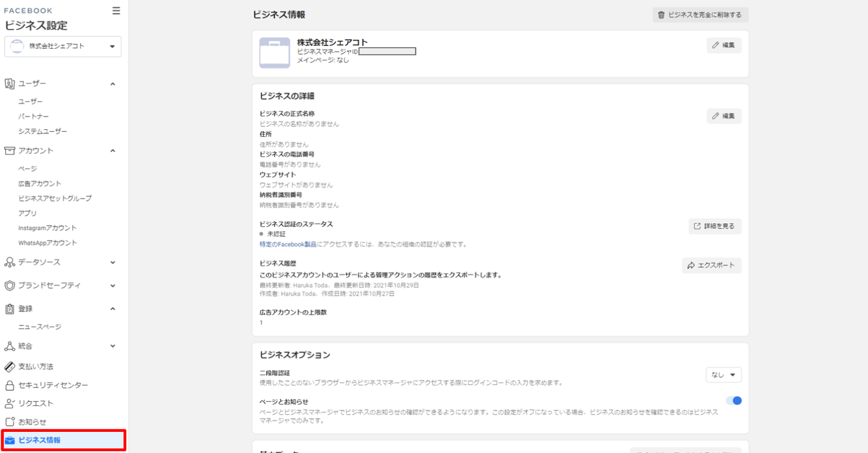The height and width of the screenshot is (453, 868).
Task: Collapse the 登録 section chevron
Action: [113, 309]
